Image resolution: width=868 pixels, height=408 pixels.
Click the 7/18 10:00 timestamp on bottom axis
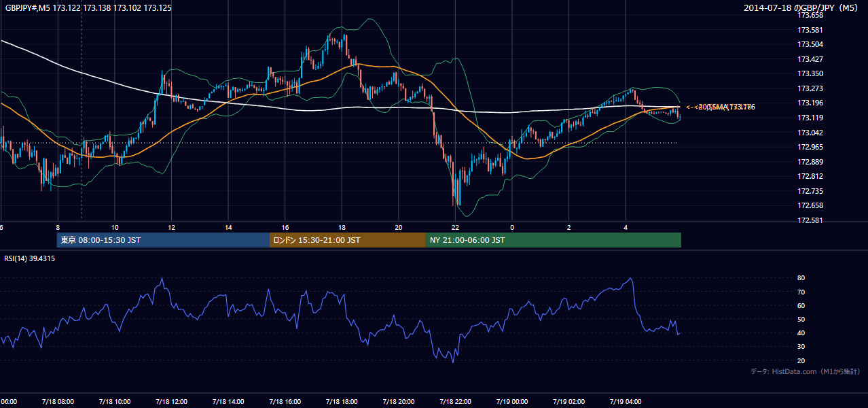[115, 401]
